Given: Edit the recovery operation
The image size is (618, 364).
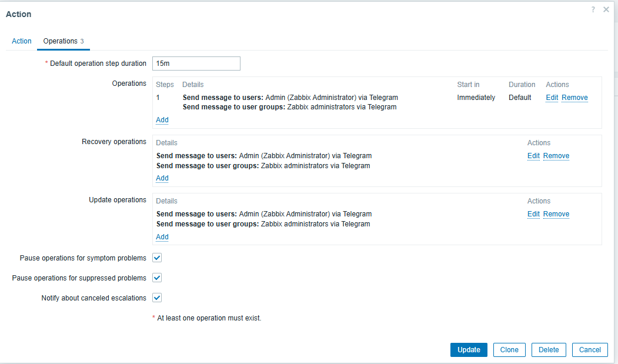Looking at the screenshot, I should click(x=533, y=156).
